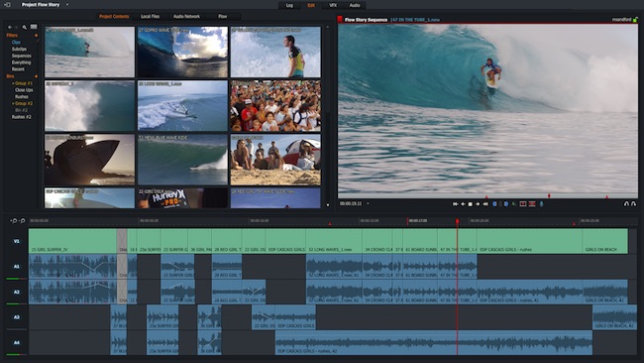The image size is (644, 363).
Task: Toggle the A1 audio track selector
Action: click(x=17, y=267)
